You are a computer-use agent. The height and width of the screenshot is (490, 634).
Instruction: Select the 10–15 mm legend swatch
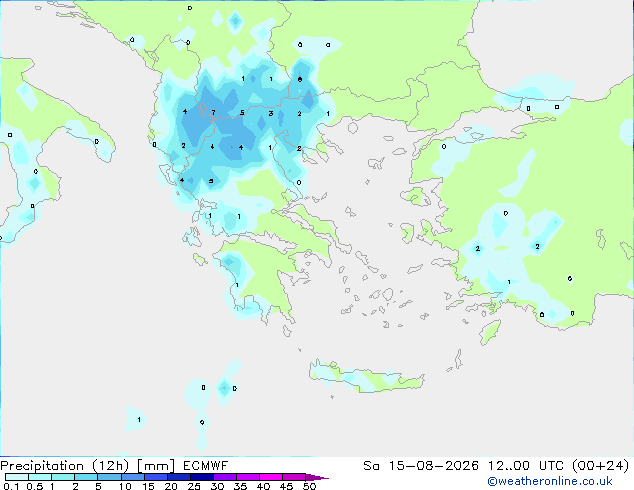(133, 477)
